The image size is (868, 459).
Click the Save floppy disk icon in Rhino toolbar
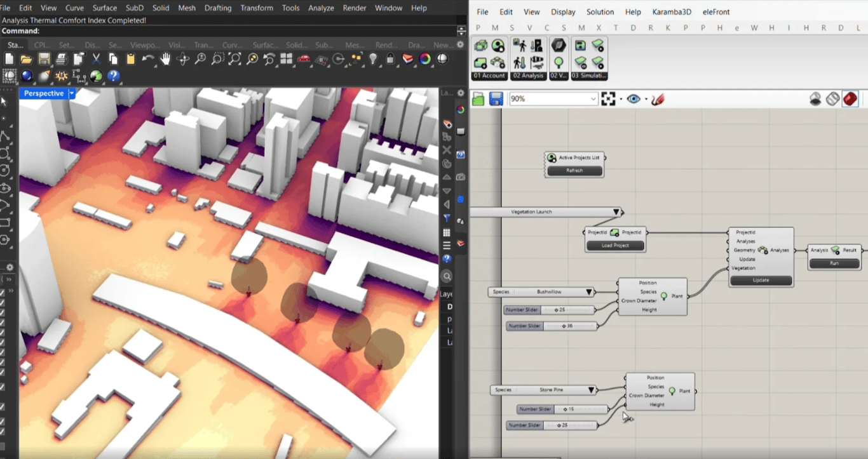pos(44,59)
